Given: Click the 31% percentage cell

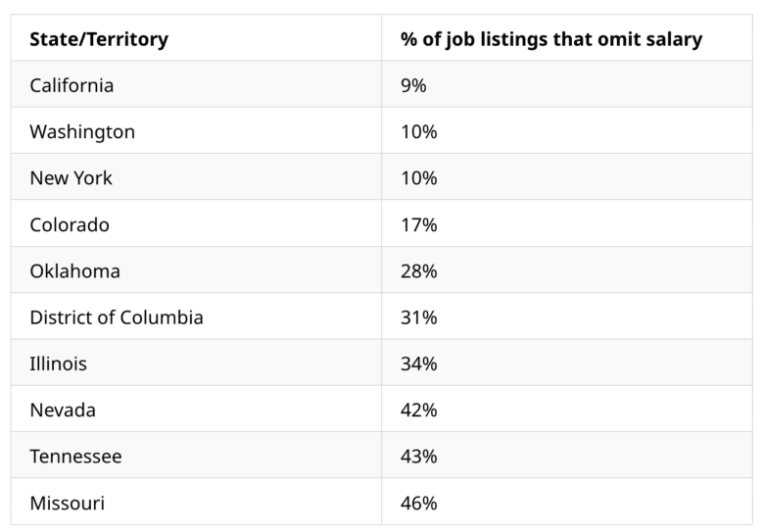Looking at the screenshot, I should pyautogui.click(x=418, y=317).
